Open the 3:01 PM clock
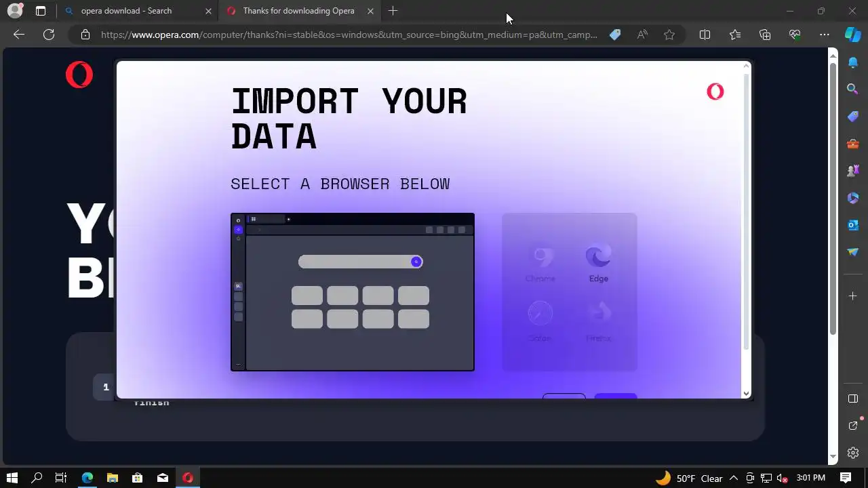Screen dimensions: 868x488 coord(811,478)
